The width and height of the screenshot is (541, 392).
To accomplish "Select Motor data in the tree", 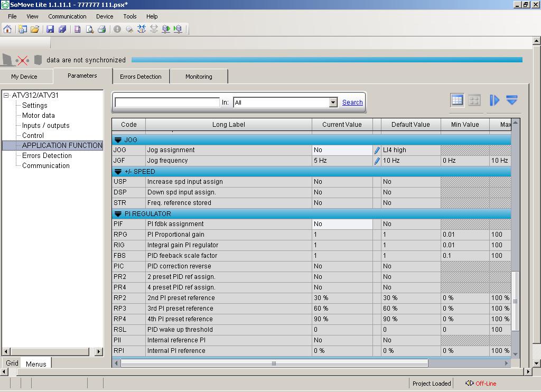I will coord(38,116).
